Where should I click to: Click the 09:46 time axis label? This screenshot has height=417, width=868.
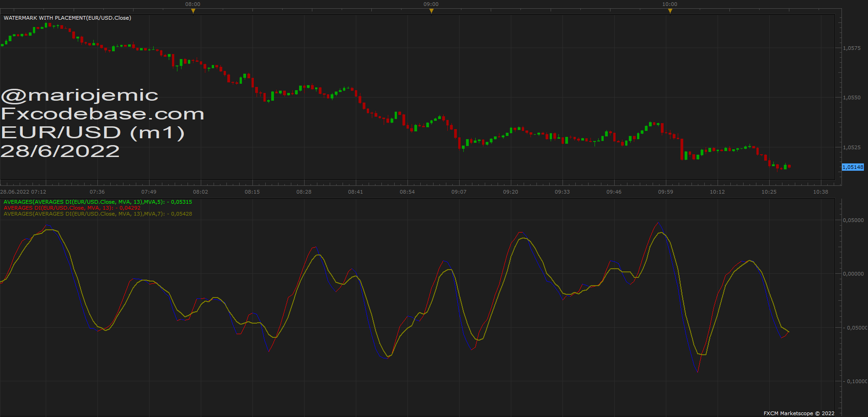tap(614, 192)
